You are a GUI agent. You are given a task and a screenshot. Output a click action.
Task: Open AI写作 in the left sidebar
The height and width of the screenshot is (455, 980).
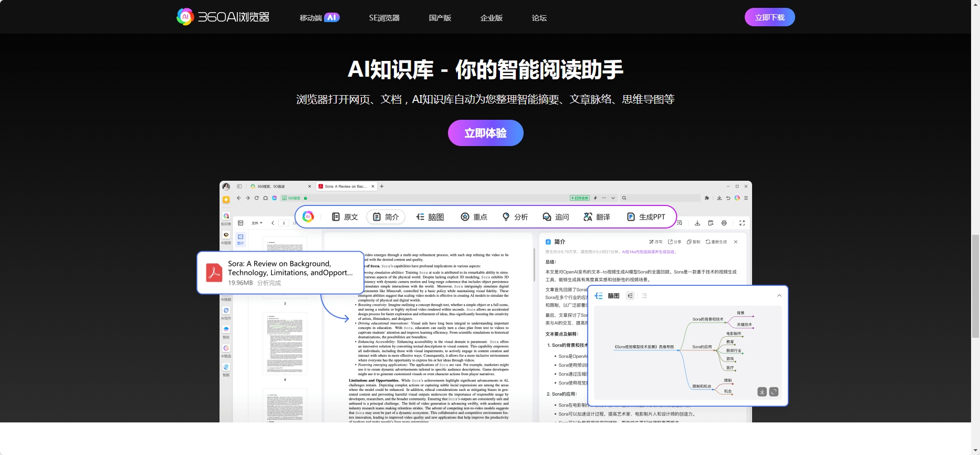click(x=226, y=313)
